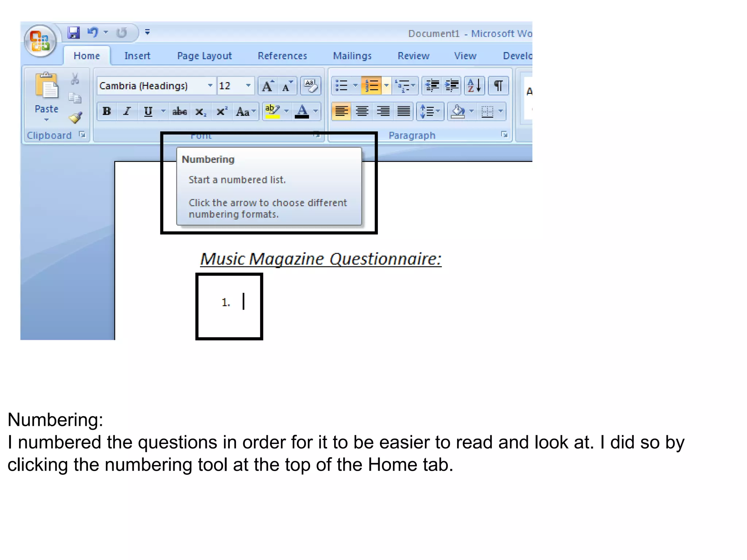The width and height of the screenshot is (747, 560).
Task: Align text left
Action: 341,111
